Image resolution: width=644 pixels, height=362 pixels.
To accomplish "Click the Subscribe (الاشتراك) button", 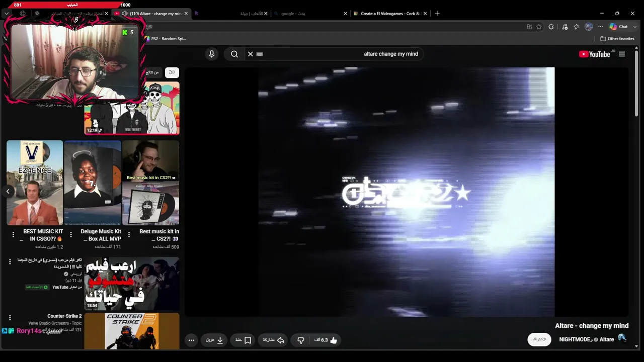I will [x=539, y=339].
